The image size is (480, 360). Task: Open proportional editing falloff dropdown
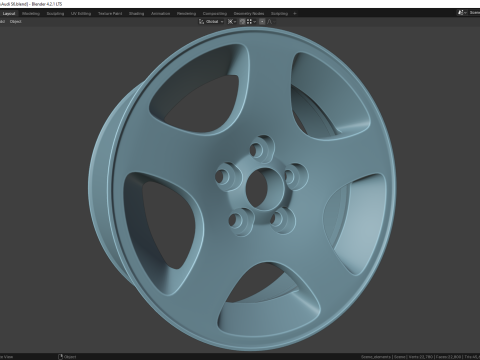point(271,22)
